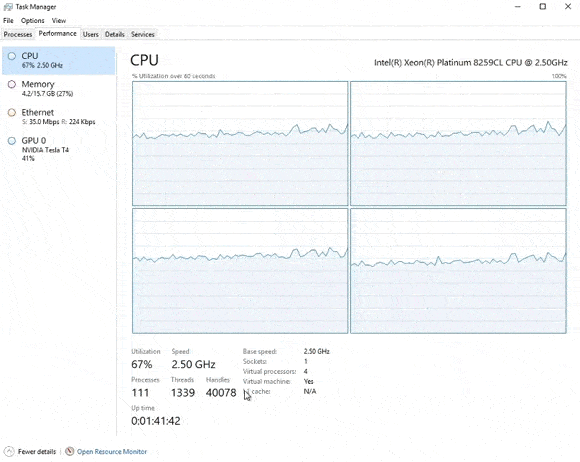The width and height of the screenshot is (580, 462).
Task: Maximize the Task Manager window
Action: pos(543,7)
